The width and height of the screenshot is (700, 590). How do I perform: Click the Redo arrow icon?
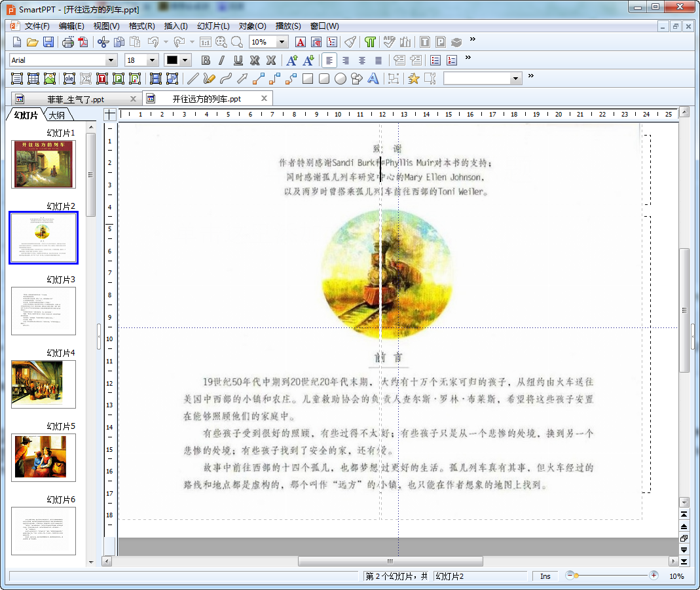pos(179,42)
